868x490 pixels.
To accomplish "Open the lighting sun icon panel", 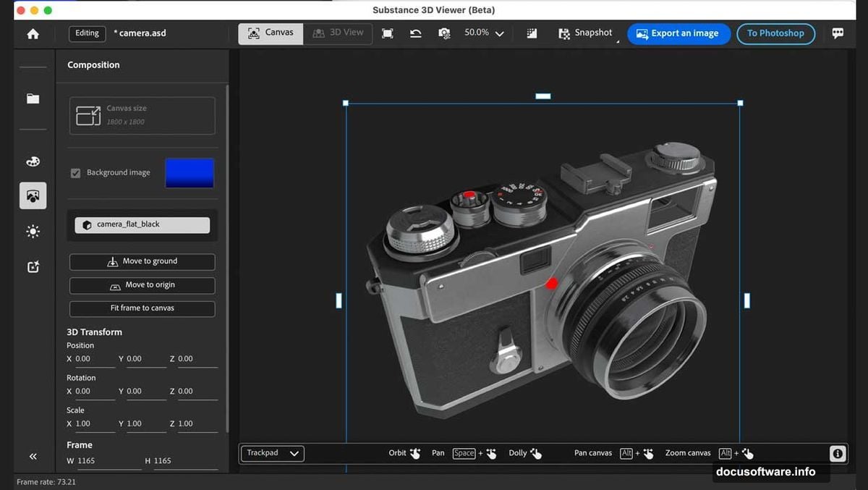I will (x=33, y=232).
